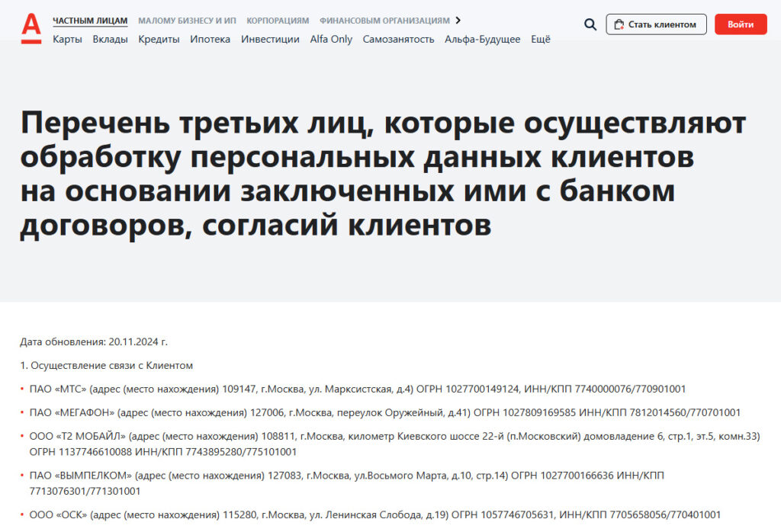Open the КОРПОРАЦИЯМ section
Image resolution: width=781 pixels, height=532 pixels.
[x=278, y=21]
